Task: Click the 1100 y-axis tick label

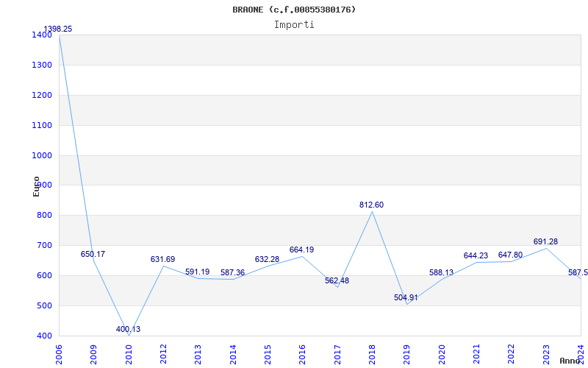Action: pos(42,125)
